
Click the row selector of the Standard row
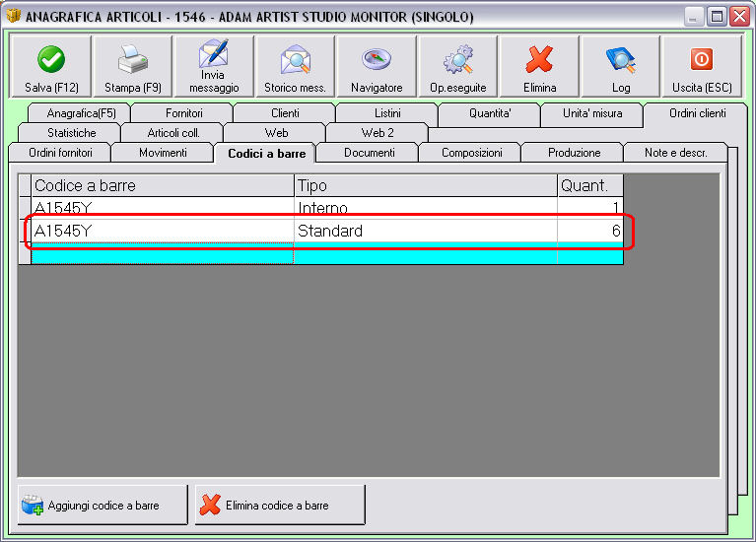coord(25,231)
